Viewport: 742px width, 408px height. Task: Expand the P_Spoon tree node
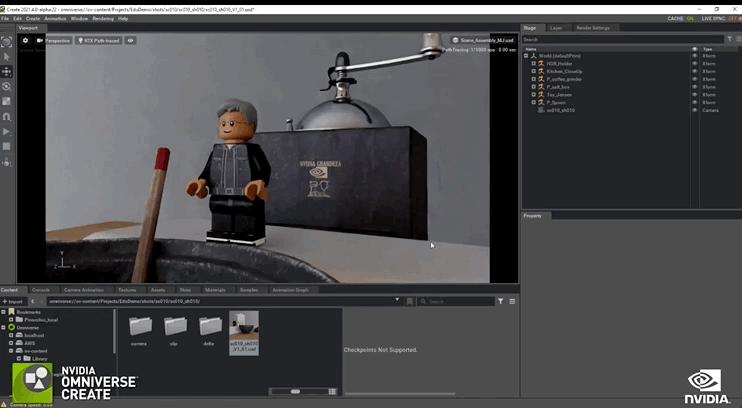tap(534, 102)
